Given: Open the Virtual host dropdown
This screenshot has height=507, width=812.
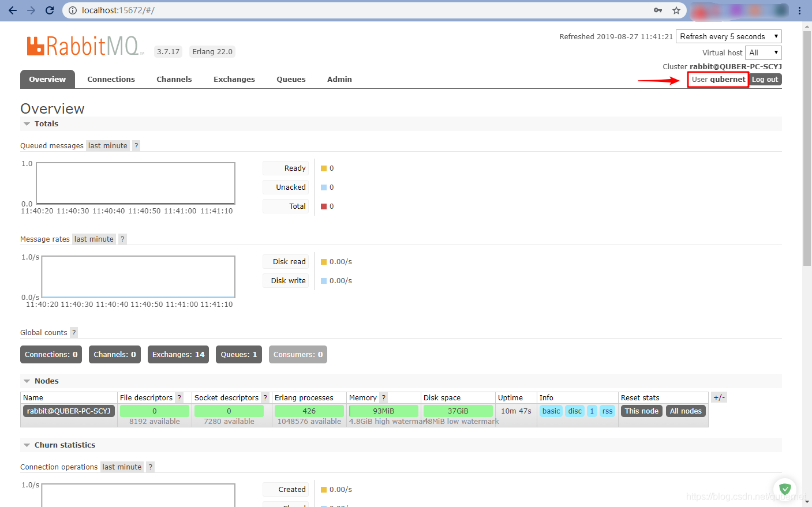Looking at the screenshot, I should click(763, 52).
